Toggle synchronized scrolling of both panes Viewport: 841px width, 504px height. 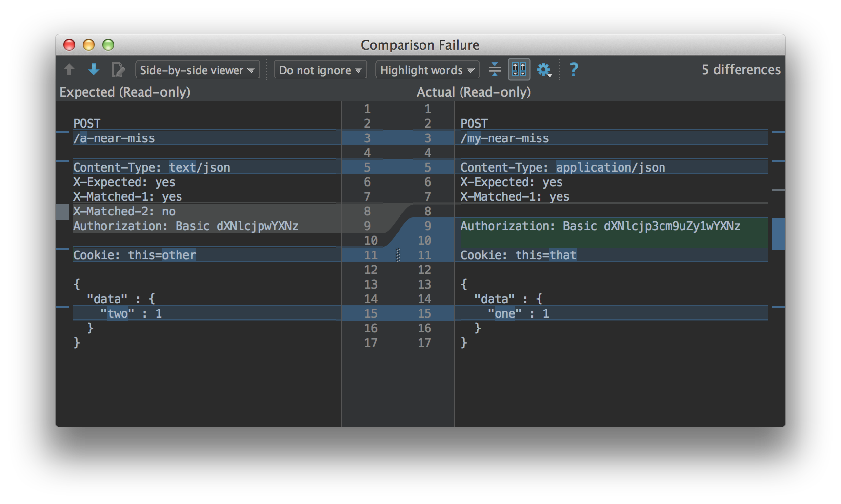click(x=519, y=70)
